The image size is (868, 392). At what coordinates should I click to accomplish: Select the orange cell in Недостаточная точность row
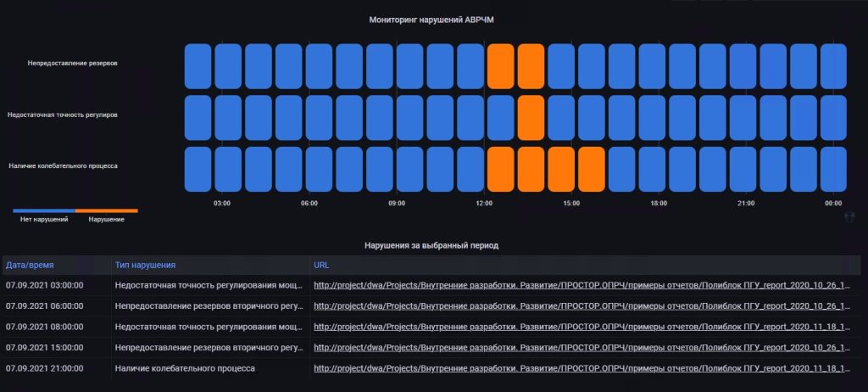[531, 117]
